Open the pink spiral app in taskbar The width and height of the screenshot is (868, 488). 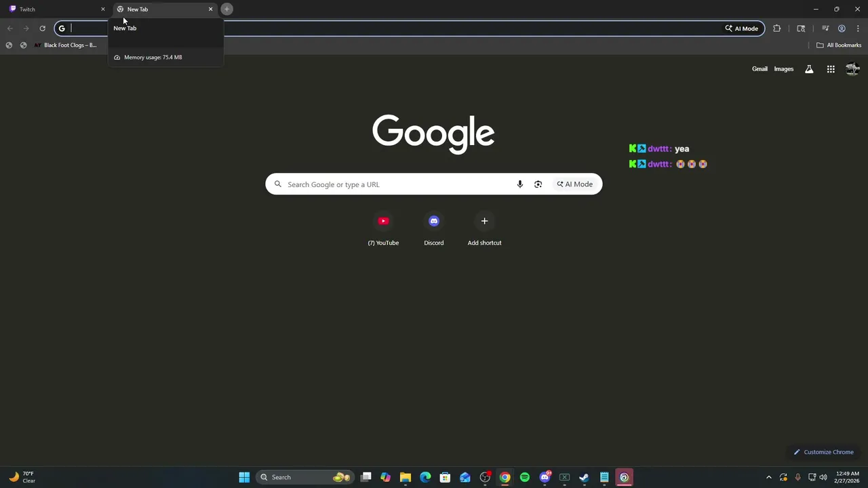(x=624, y=477)
